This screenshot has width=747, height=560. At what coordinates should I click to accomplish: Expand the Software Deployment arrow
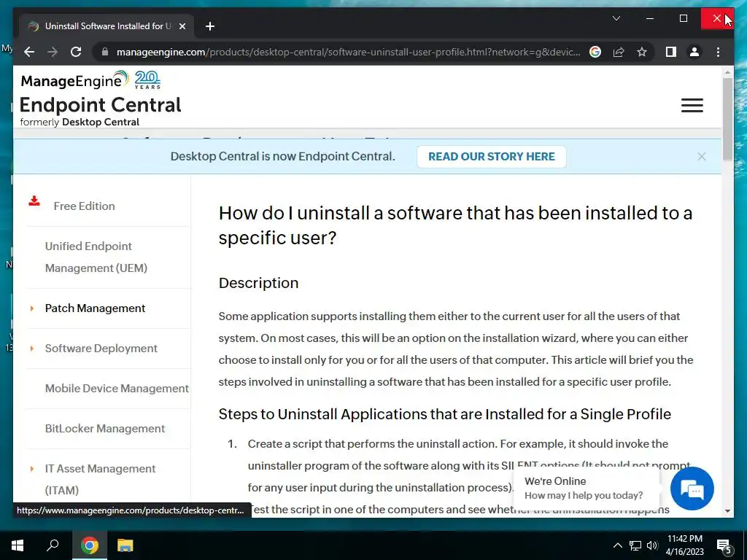pos(32,349)
